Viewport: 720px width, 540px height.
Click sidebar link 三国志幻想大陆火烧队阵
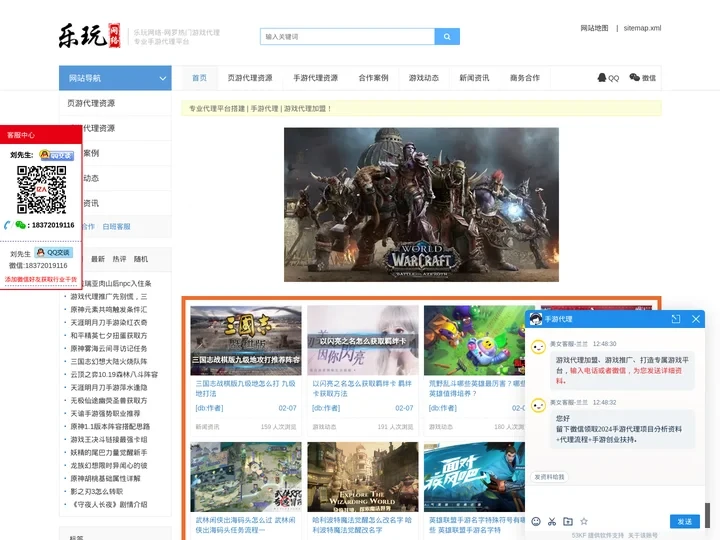109,361
